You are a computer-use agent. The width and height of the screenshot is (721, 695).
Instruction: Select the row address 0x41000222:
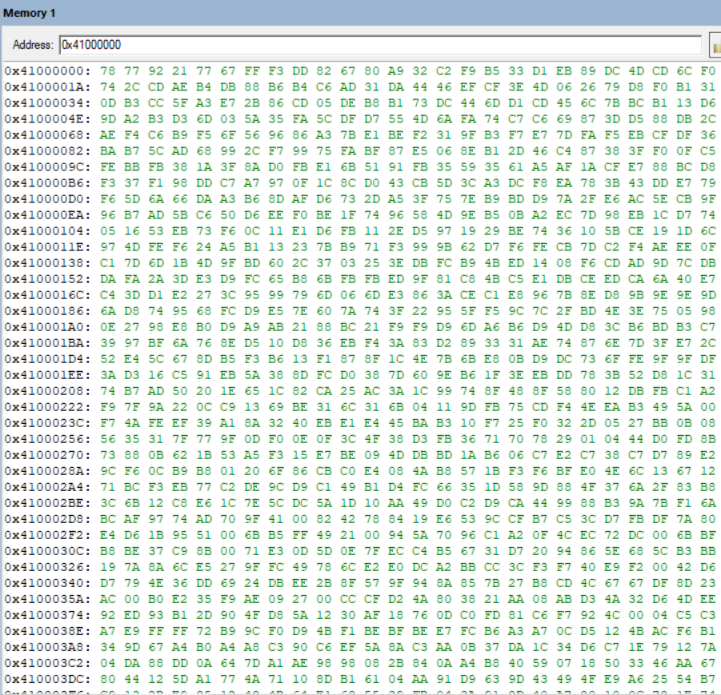(x=48, y=407)
